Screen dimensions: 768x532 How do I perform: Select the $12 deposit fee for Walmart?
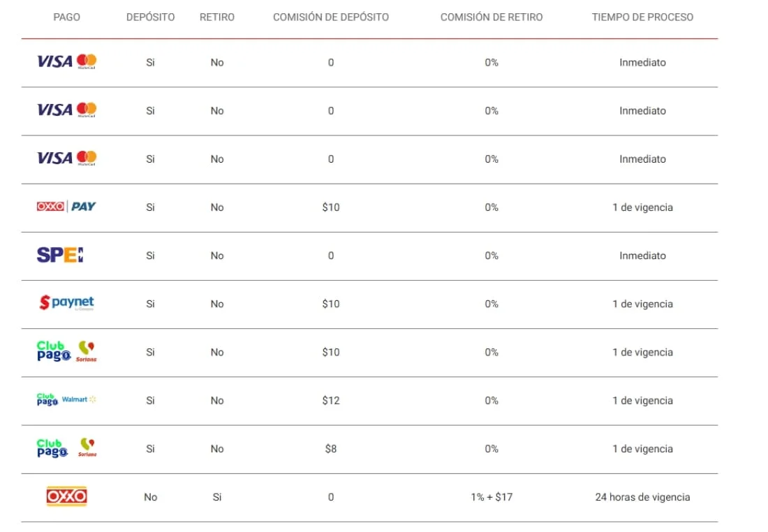331,400
